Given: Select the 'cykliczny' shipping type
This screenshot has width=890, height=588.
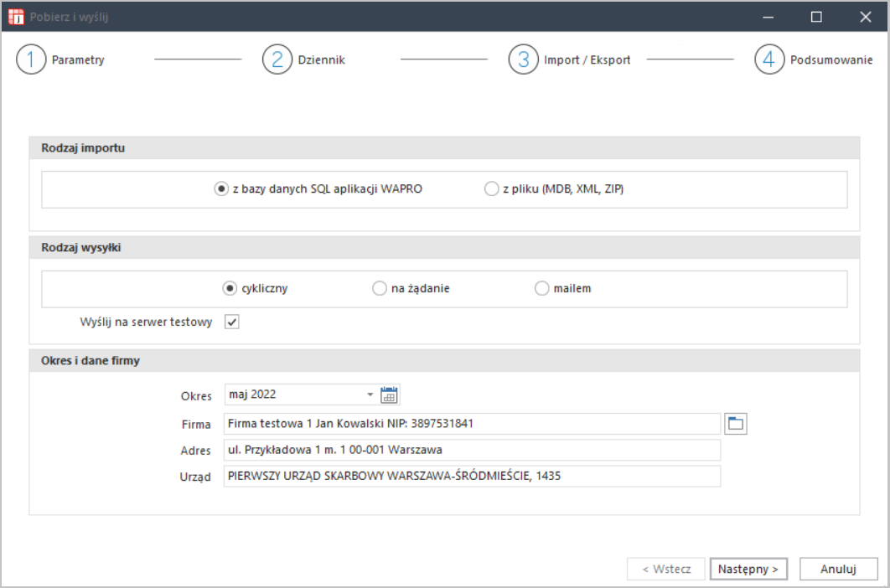Looking at the screenshot, I should point(230,289).
